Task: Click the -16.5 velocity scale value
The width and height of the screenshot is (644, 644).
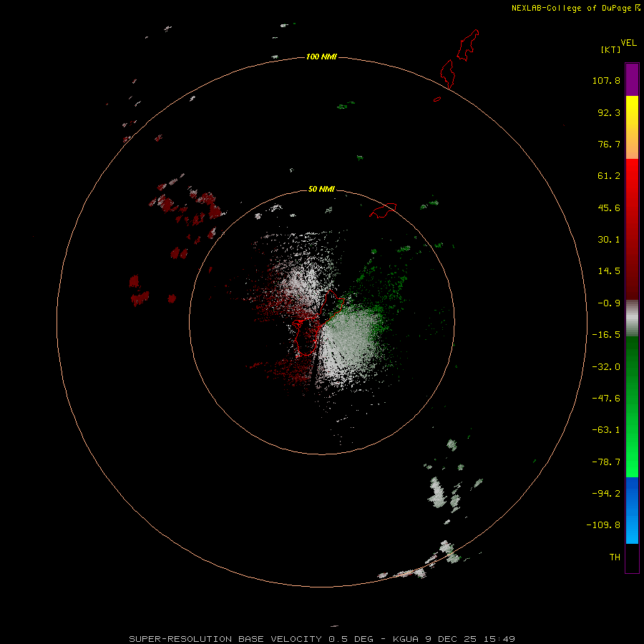Action: (x=606, y=335)
